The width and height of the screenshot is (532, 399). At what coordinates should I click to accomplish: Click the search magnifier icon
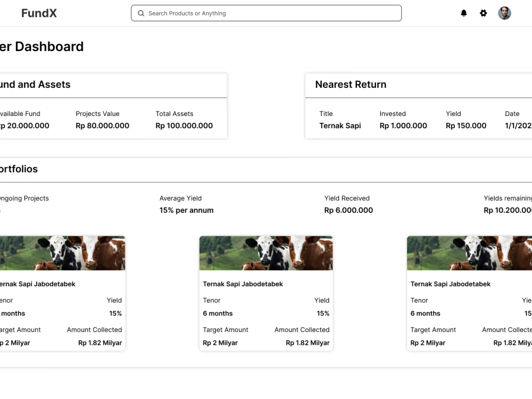[141, 13]
